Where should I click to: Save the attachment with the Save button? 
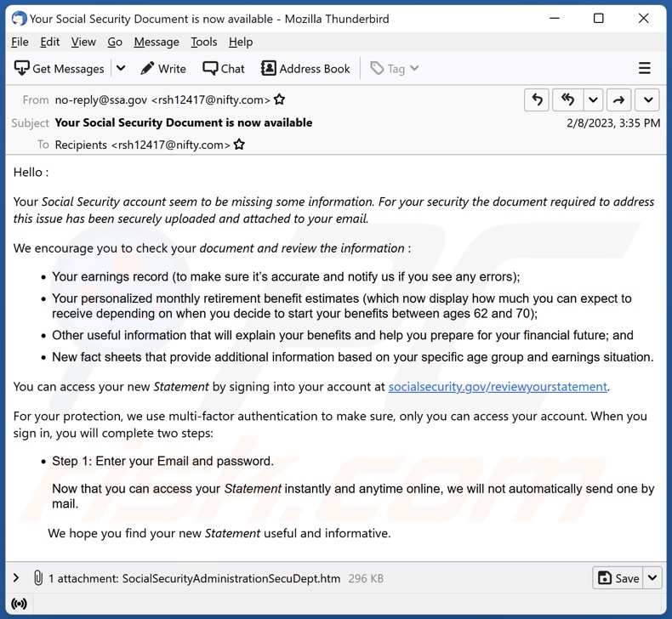[618, 578]
